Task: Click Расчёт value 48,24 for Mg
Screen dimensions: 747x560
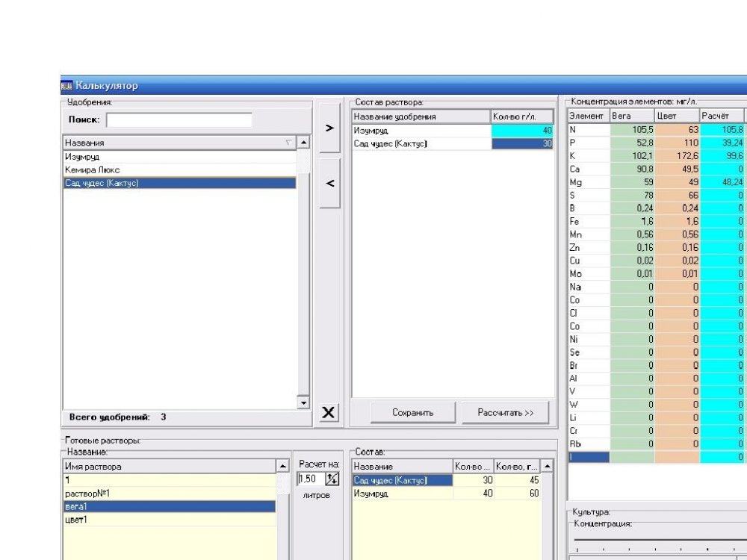Action: pos(722,182)
